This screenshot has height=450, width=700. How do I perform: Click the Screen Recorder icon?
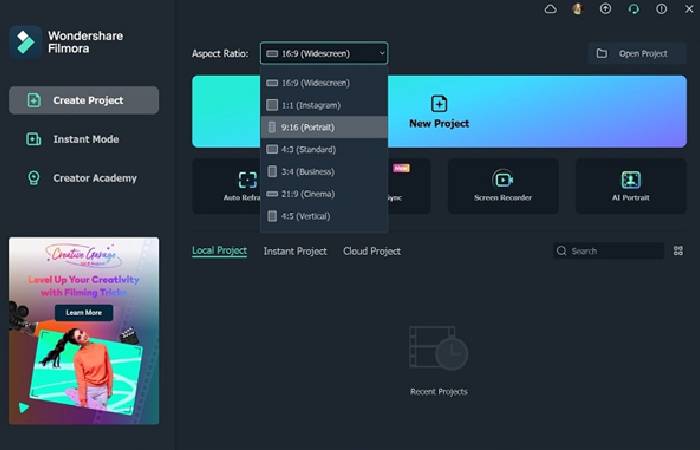pyautogui.click(x=503, y=179)
